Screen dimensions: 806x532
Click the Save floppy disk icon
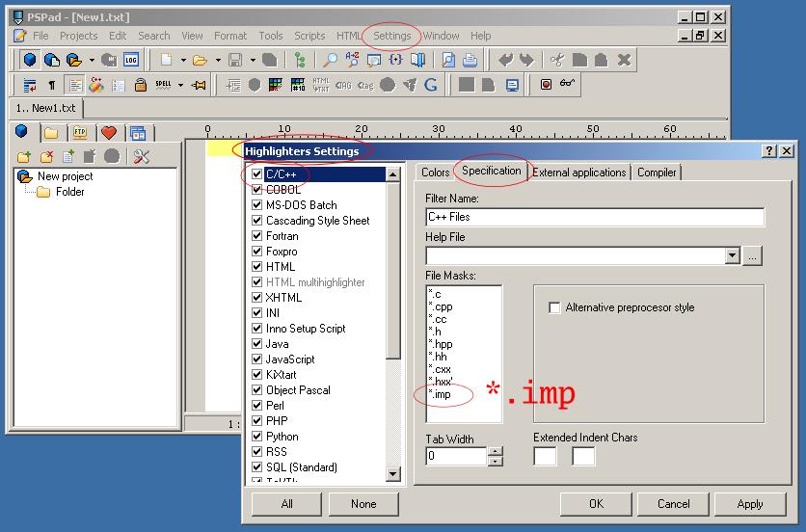tap(235, 60)
